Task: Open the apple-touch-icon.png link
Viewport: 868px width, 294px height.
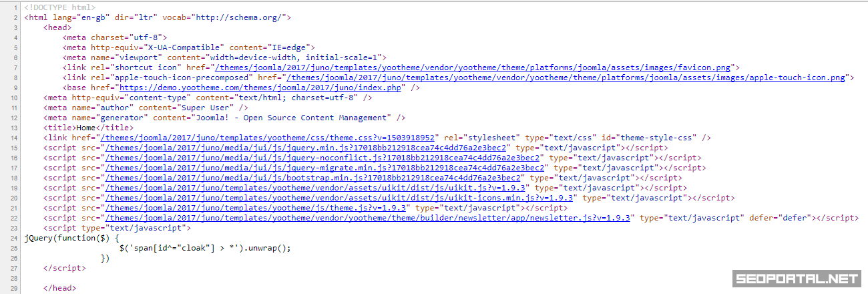Action: [566, 78]
